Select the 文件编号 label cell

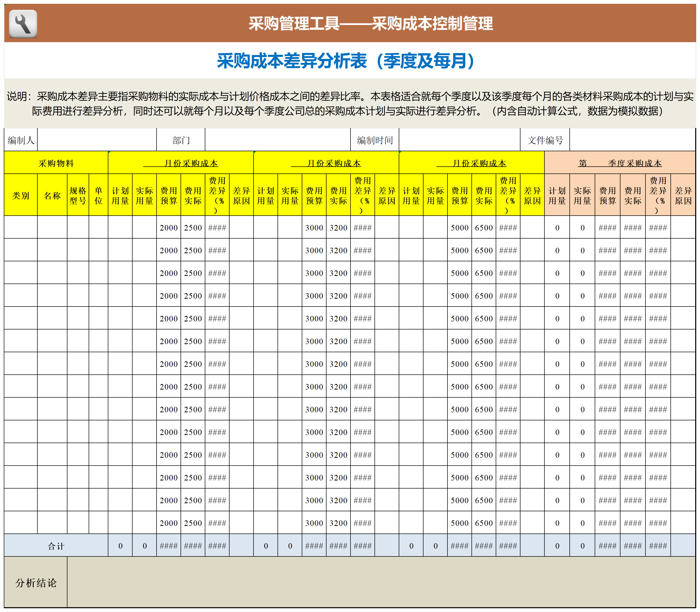click(545, 140)
